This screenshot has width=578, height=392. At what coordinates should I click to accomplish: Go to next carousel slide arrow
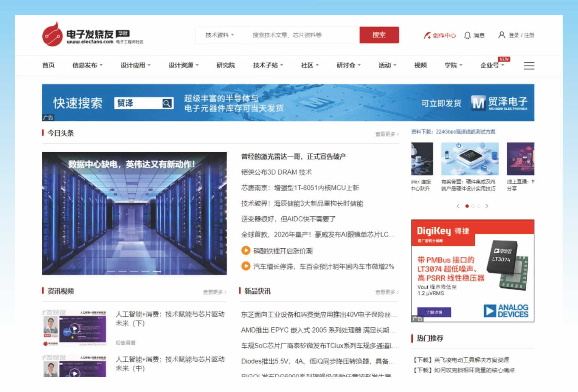[x=487, y=206]
